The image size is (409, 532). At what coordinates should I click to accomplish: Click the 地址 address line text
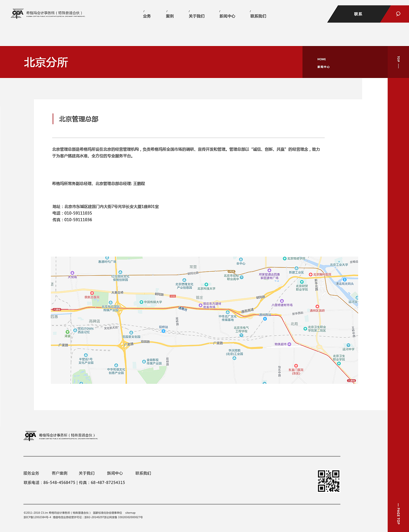click(106, 207)
